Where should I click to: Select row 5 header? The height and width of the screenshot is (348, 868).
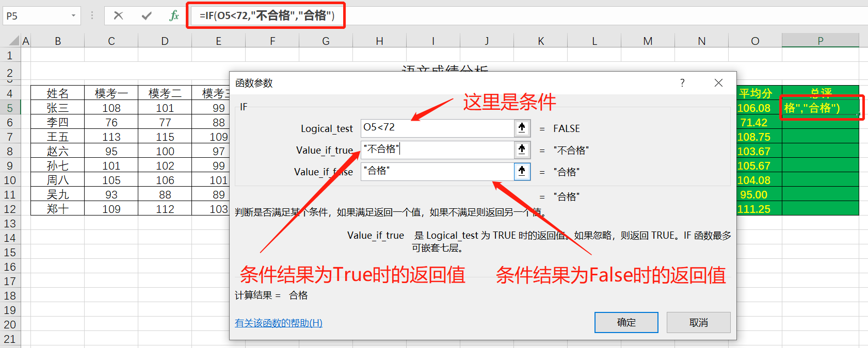[10, 108]
